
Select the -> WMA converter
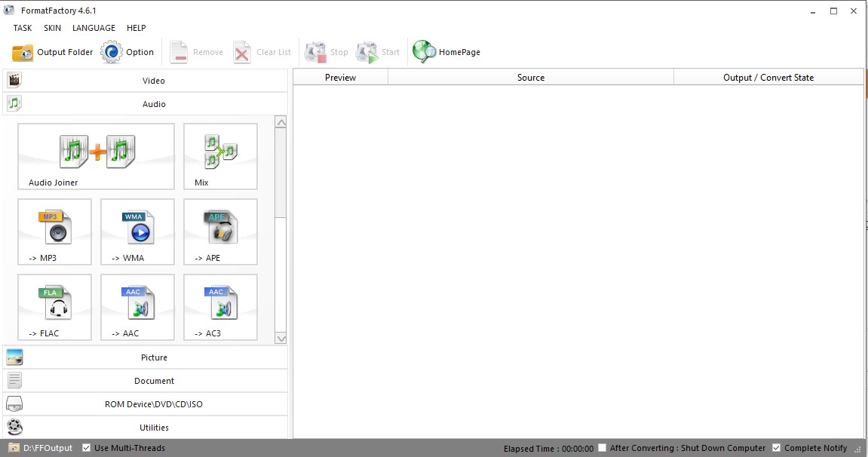tap(137, 232)
